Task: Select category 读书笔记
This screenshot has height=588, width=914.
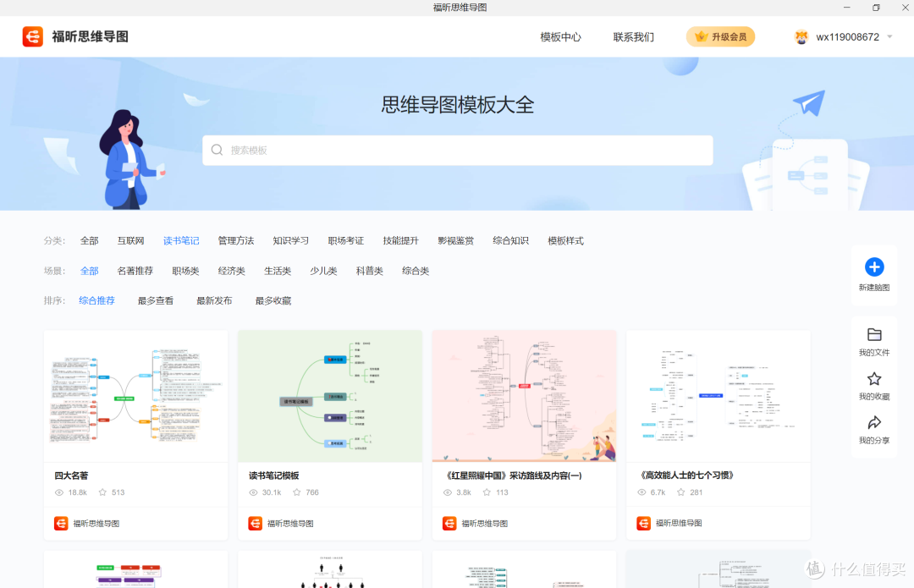Action: [181, 240]
